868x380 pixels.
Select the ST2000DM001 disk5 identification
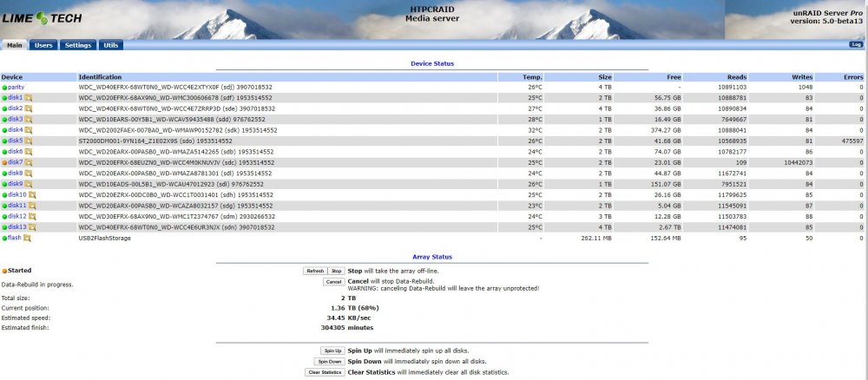coord(155,141)
